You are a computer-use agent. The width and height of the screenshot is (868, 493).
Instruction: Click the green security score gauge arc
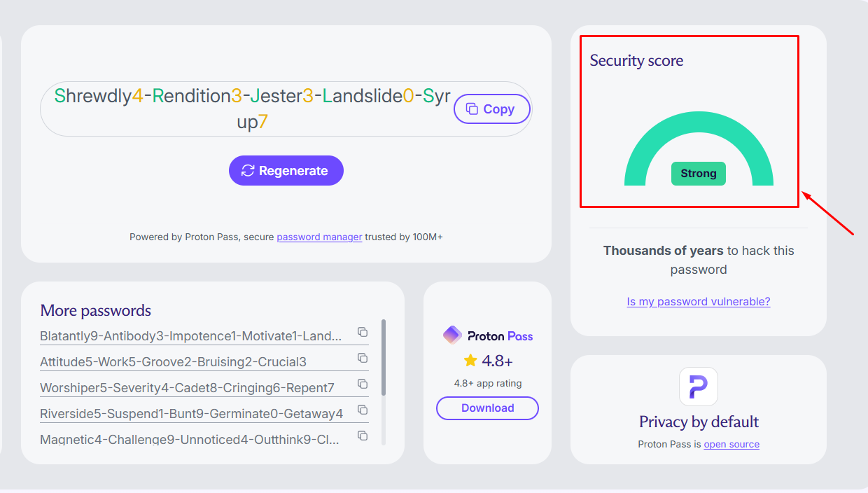click(x=698, y=123)
